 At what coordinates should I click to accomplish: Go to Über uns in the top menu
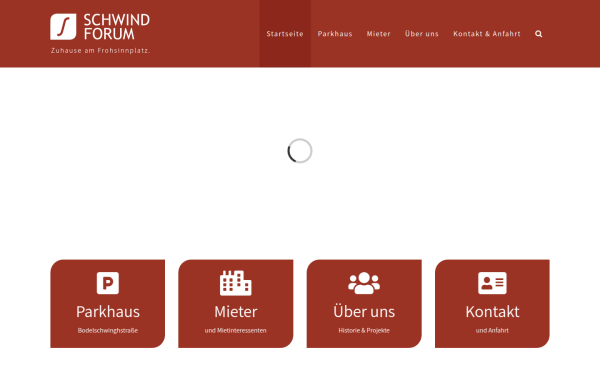[x=422, y=34]
